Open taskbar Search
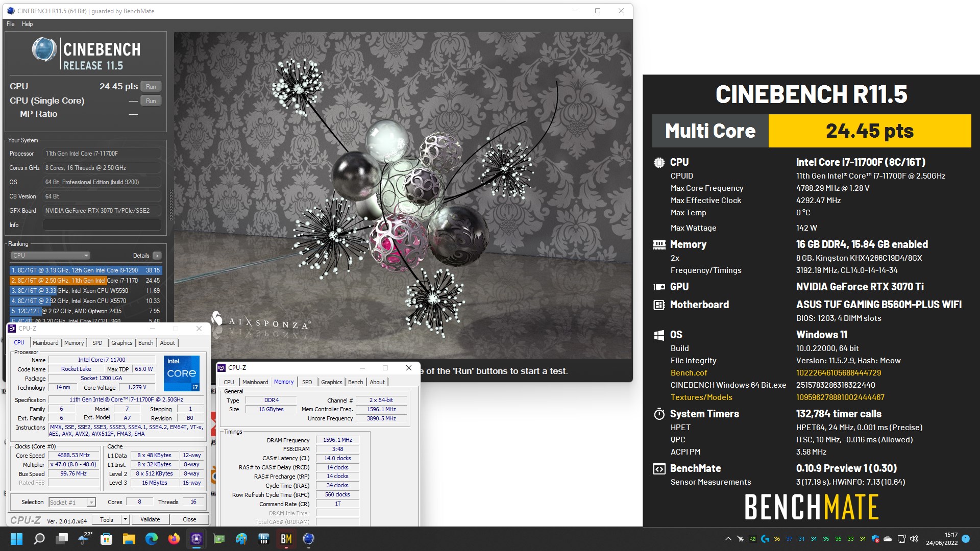Viewport: 980px width, 551px height. pos(39,539)
